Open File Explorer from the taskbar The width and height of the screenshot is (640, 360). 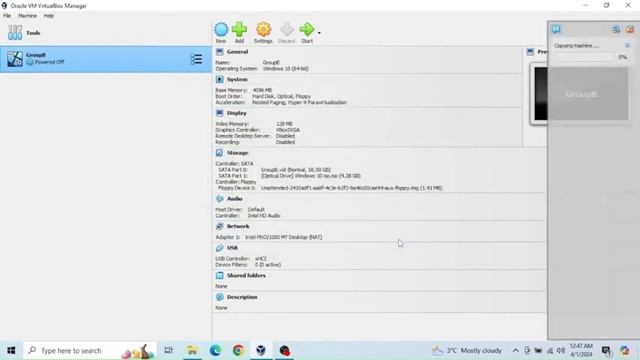click(192, 351)
